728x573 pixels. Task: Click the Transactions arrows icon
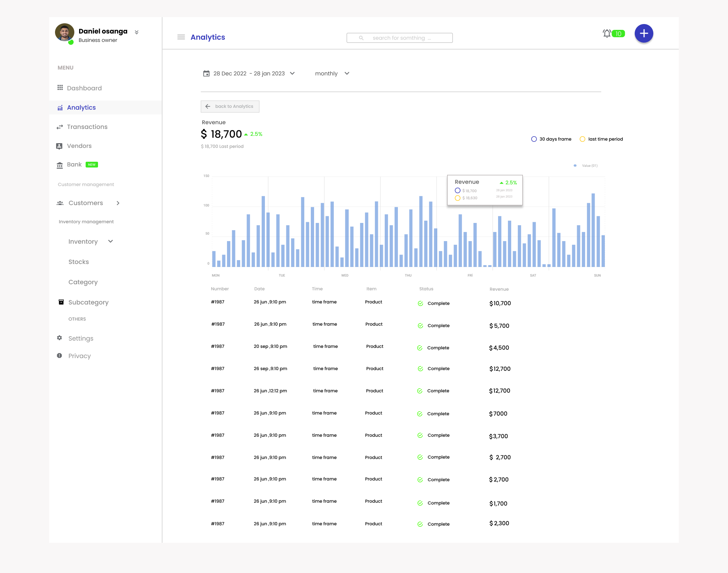pyautogui.click(x=60, y=127)
